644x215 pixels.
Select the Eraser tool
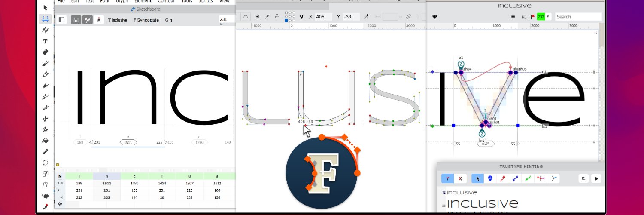[45, 52]
